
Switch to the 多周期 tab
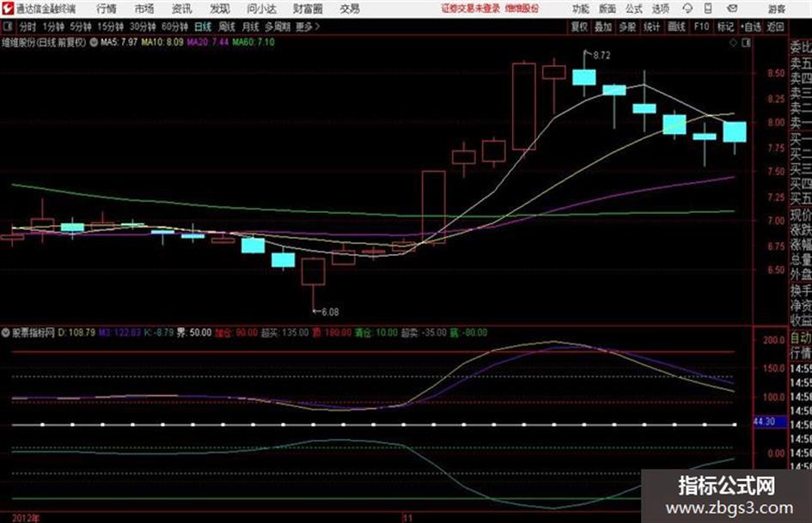pos(278,27)
